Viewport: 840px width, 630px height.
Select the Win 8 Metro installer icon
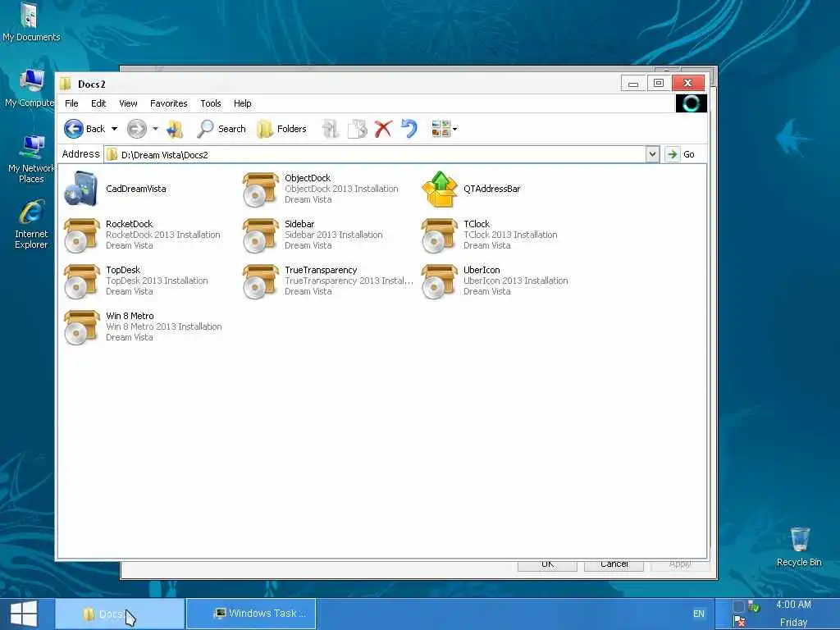point(81,327)
